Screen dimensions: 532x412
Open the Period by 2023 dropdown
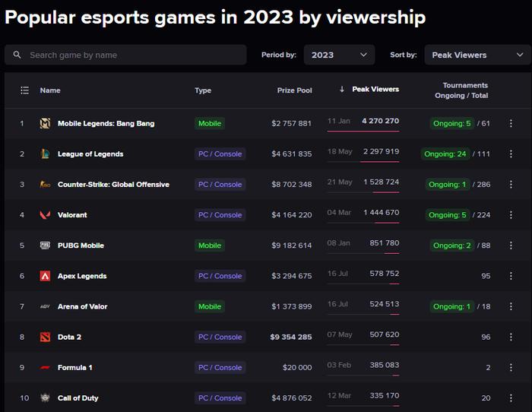(x=339, y=55)
